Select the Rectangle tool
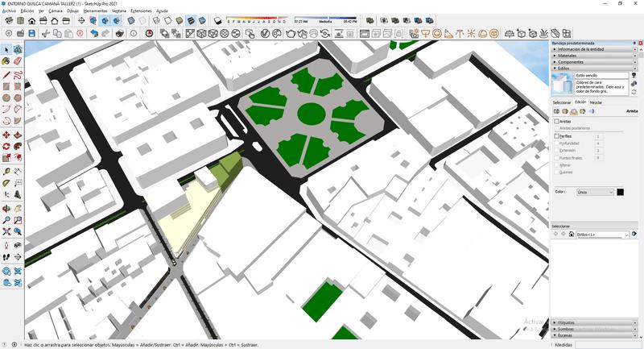Viewport: 644px width, 349px height. click(6, 87)
